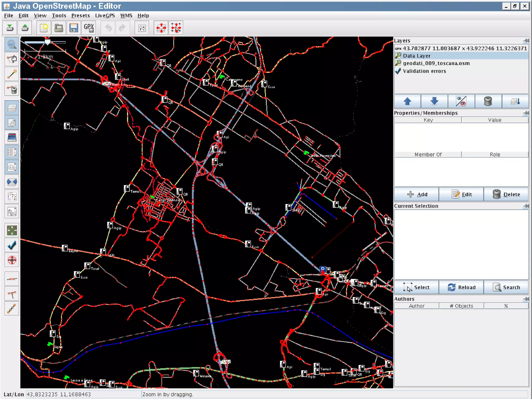Click the Upload to OSM toolbar icon
532x399 pixels.
tap(25, 28)
